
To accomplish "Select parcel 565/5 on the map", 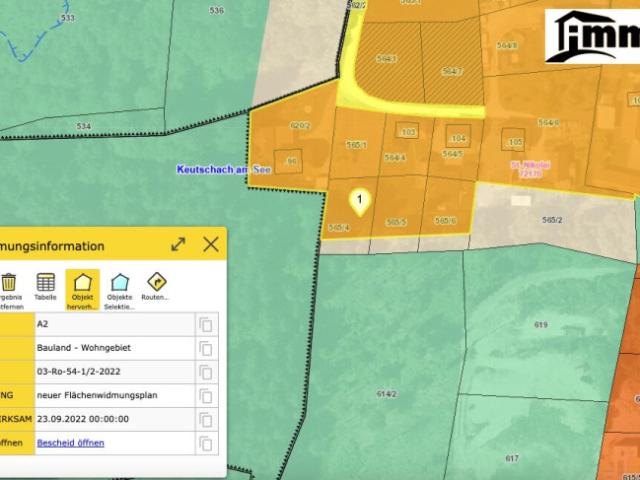I will pos(396,222).
